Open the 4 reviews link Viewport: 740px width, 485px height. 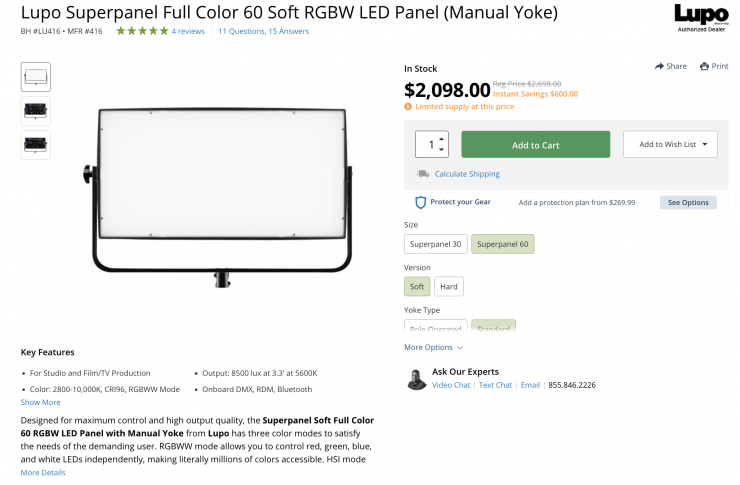(188, 31)
